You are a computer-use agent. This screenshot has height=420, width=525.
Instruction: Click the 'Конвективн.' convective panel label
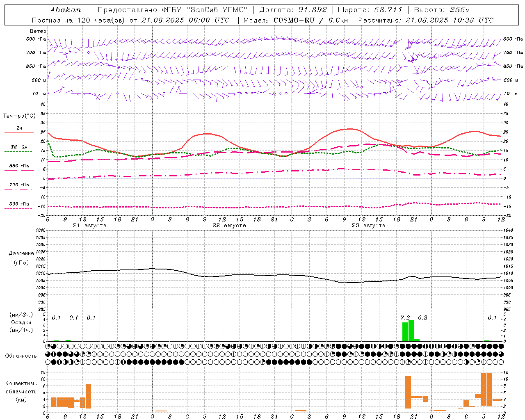(x=21, y=383)
